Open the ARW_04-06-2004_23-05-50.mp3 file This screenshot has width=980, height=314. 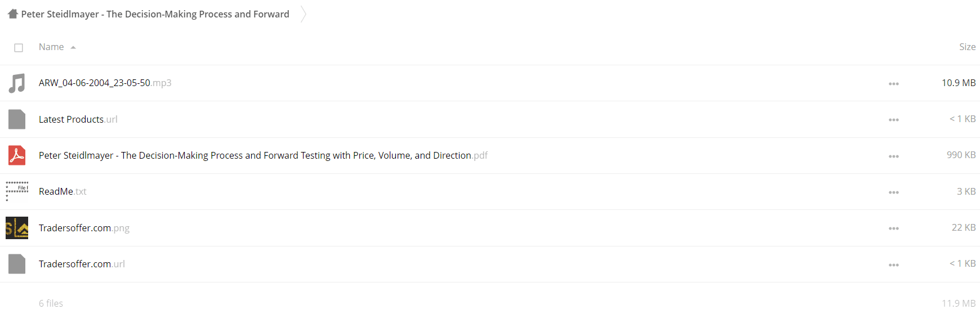tap(105, 83)
